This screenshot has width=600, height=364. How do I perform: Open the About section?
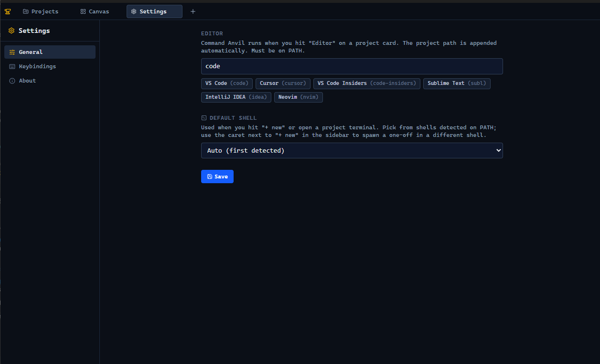pyautogui.click(x=50, y=81)
